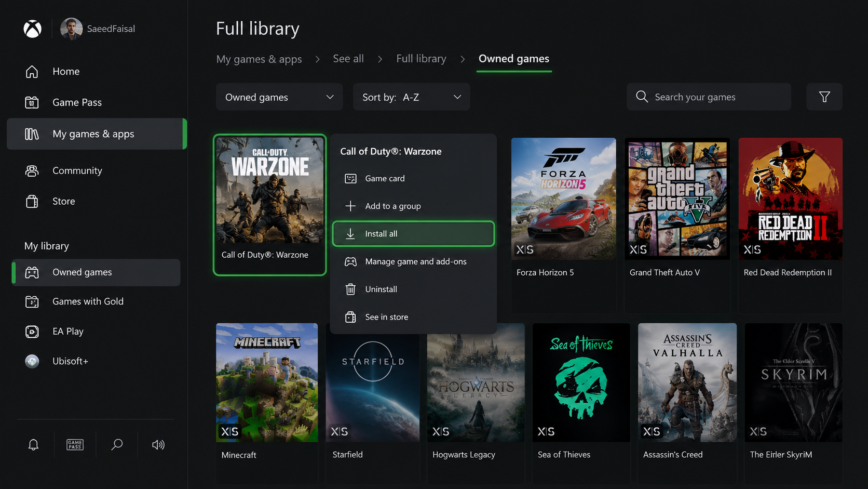Click the bottom search magnifier icon
The image size is (868, 489).
pyautogui.click(x=117, y=444)
